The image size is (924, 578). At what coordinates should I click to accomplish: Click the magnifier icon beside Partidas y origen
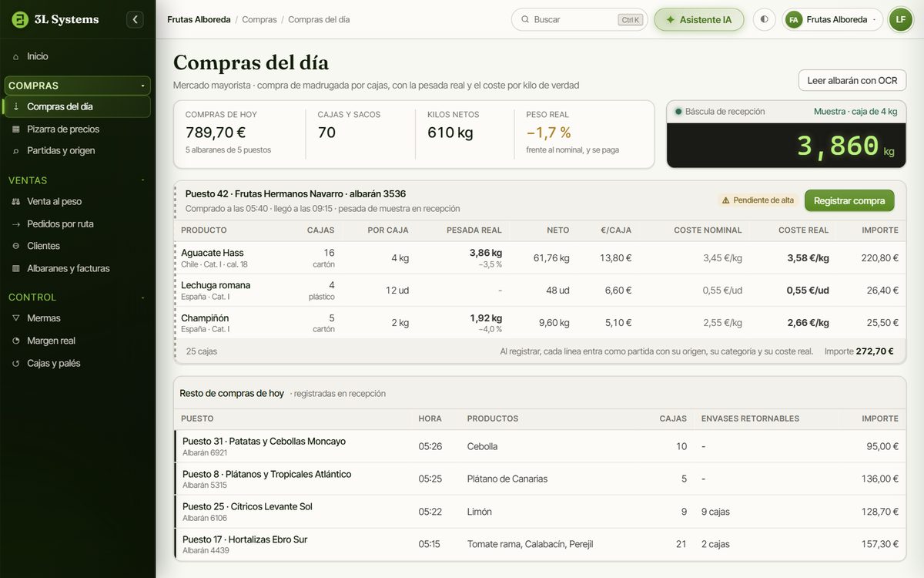pyautogui.click(x=15, y=151)
